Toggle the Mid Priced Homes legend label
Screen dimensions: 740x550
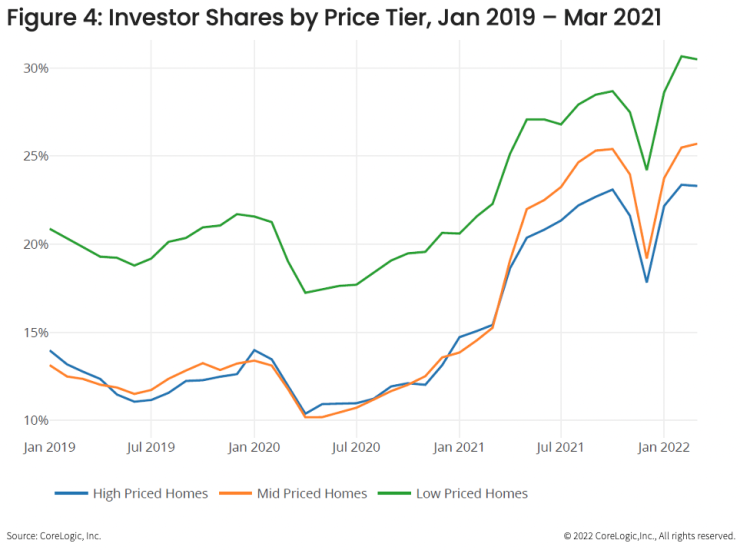(x=310, y=493)
